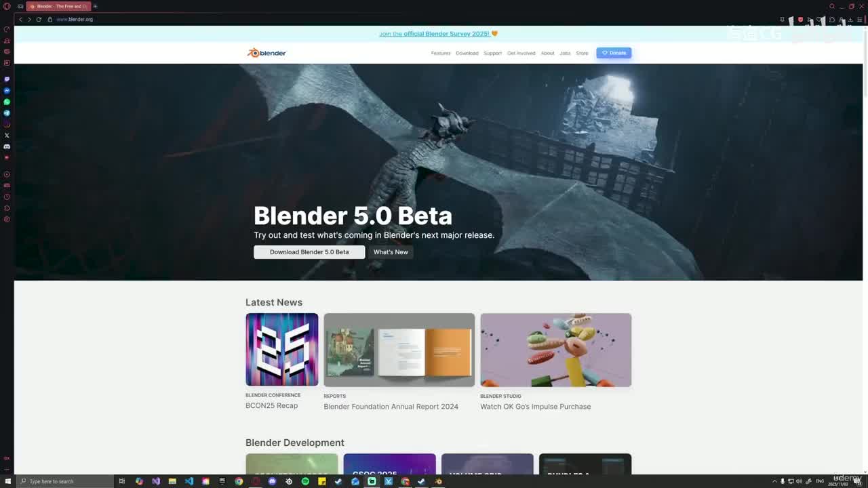This screenshot has width=868, height=488.
Task: Open the Features menu item
Action: click(441, 53)
